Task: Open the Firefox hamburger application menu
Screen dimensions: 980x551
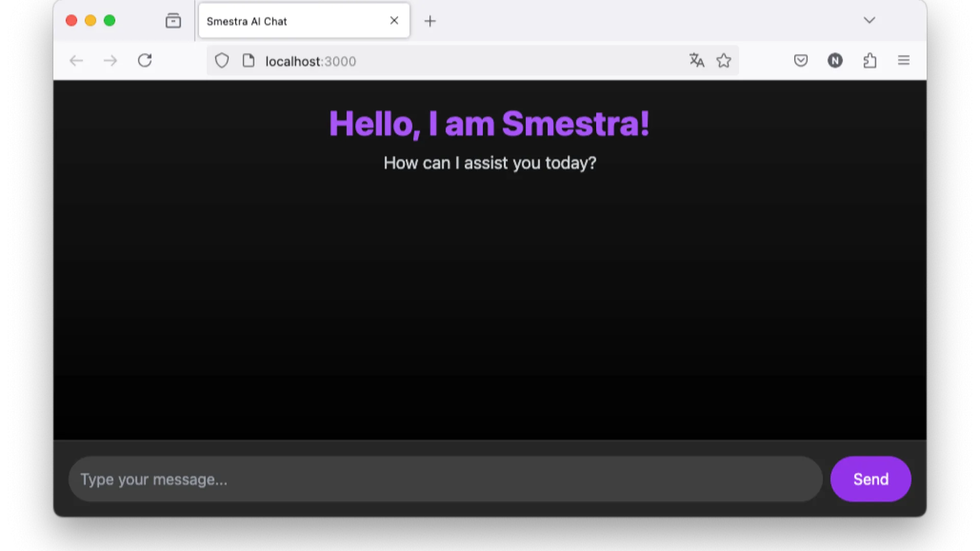Action: click(903, 61)
